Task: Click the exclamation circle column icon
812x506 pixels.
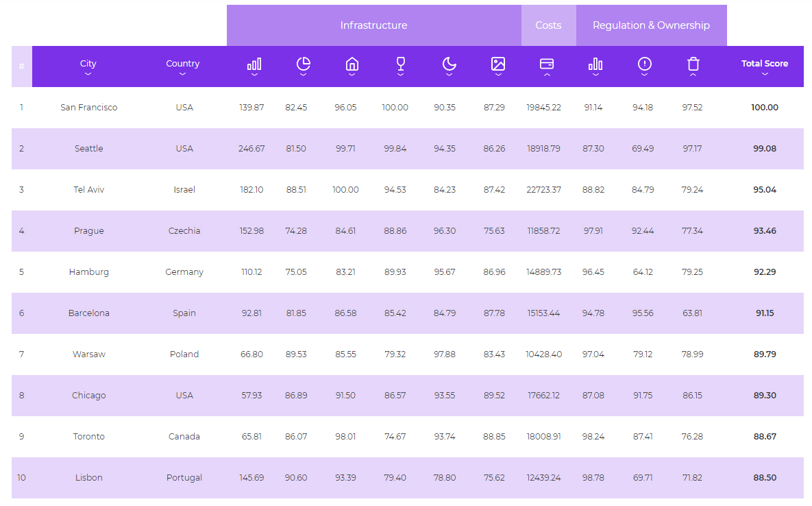Action: tap(644, 64)
